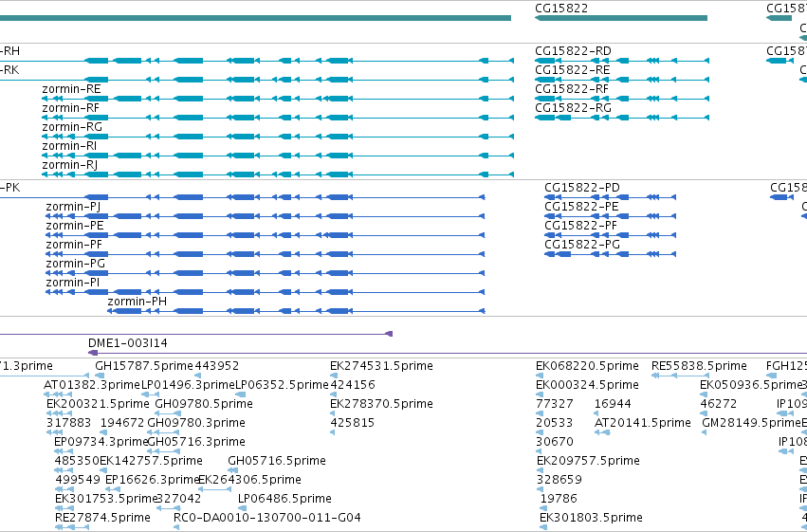Click the 194672 feature label
The image size is (807, 532).
[122, 424]
